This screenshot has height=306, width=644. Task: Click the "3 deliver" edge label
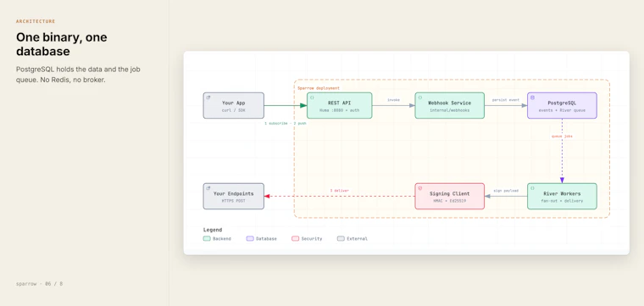tap(339, 191)
